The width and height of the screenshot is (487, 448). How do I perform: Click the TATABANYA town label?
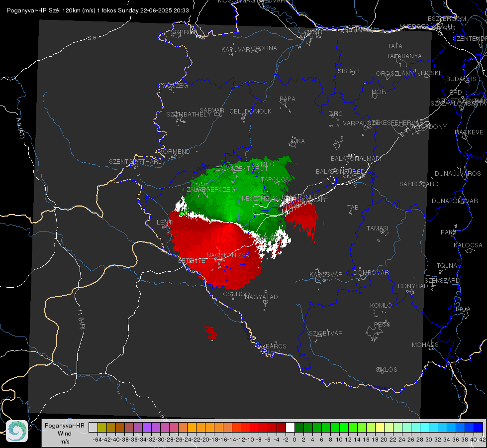tap(404, 56)
